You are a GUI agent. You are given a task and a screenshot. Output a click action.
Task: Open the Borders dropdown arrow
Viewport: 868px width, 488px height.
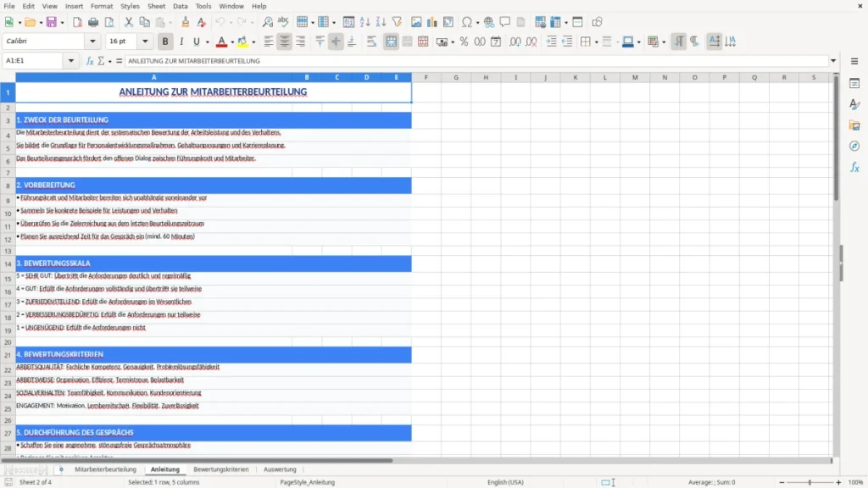(596, 42)
